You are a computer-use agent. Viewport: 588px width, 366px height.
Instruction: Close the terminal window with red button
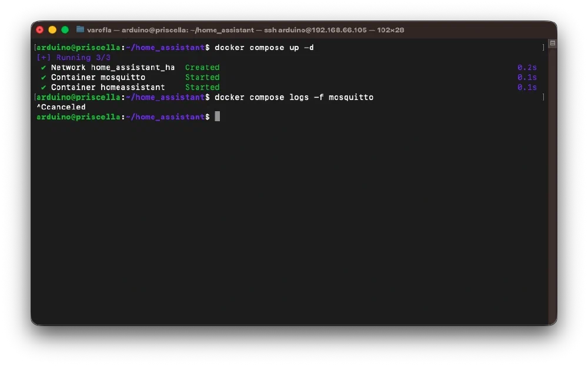(40, 30)
